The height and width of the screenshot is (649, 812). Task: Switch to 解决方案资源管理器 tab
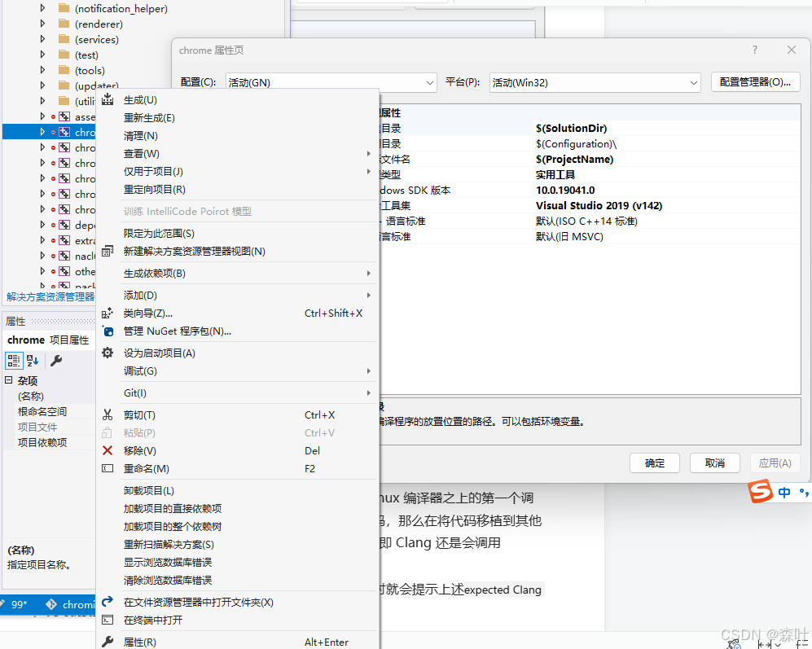(x=50, y=296)
